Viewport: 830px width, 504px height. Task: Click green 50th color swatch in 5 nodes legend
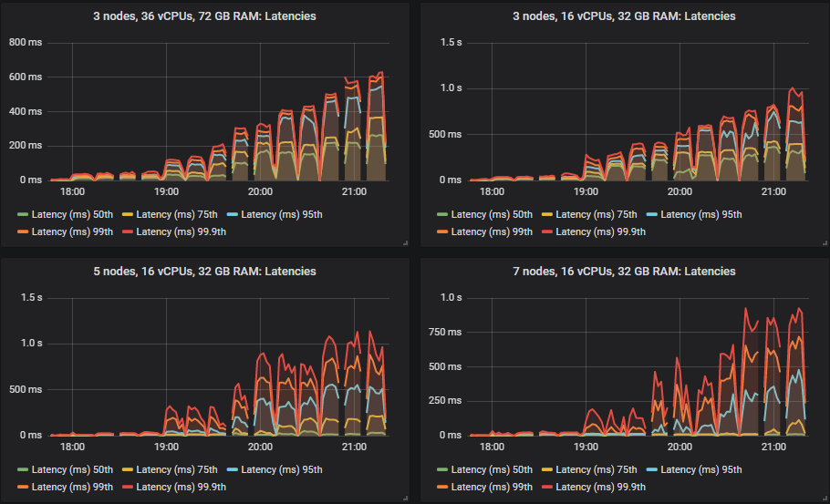coord(23,470)
